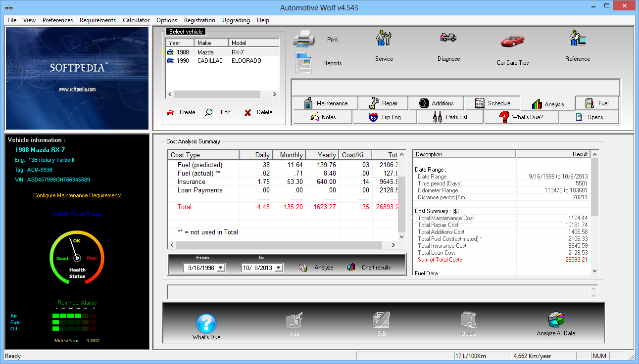Click the Description column header
639x364 pixels.
click(x=464, y=154)
